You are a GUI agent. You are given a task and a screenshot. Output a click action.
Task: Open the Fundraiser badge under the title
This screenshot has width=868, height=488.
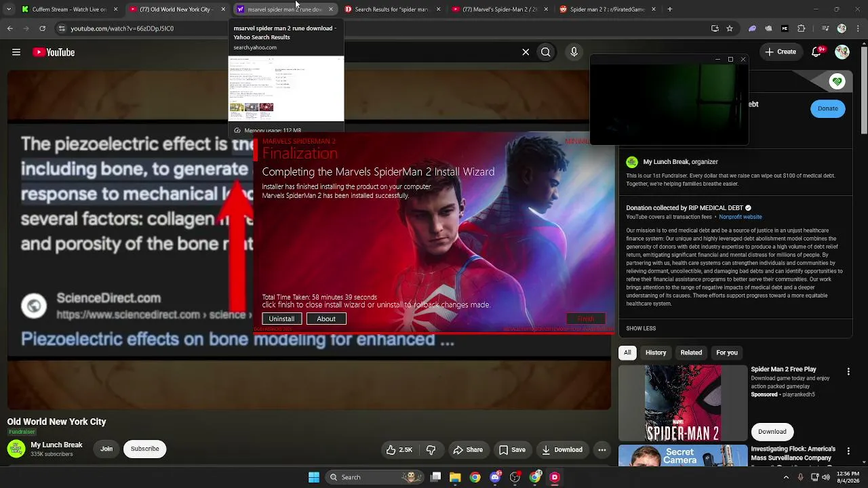(x=22, y=432)
